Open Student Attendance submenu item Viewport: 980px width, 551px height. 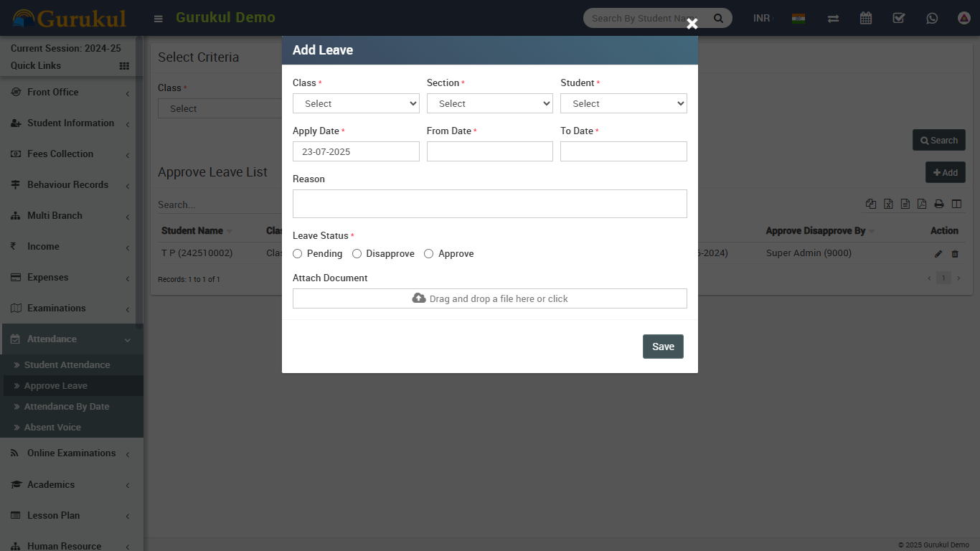click(x=67, y=364)
